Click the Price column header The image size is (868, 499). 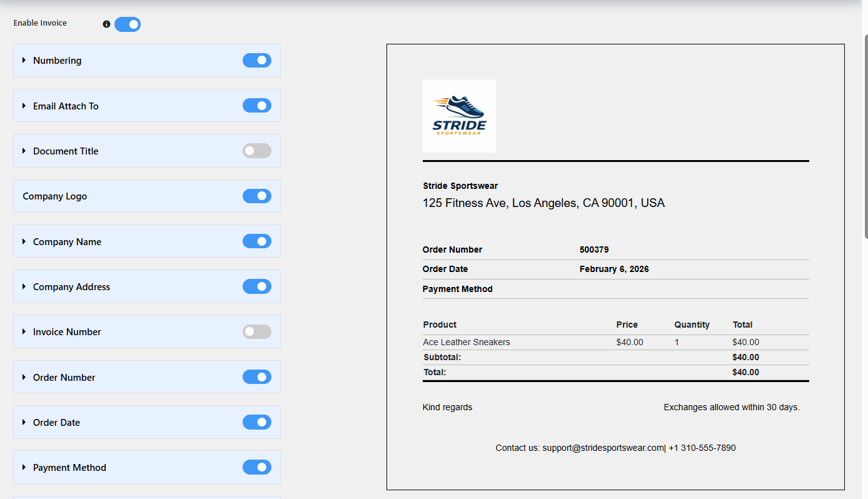coord(627,325)
